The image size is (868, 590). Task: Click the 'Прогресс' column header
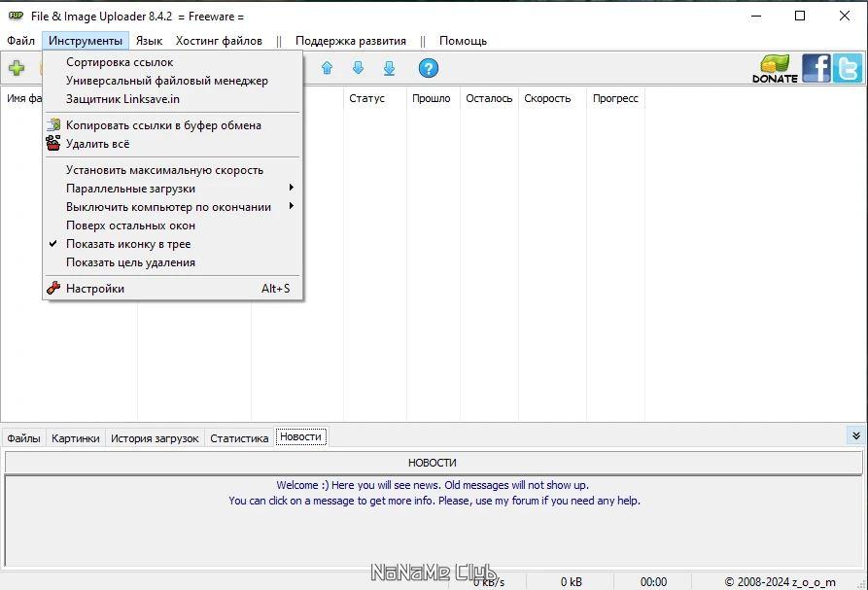[x=615, y=98]
